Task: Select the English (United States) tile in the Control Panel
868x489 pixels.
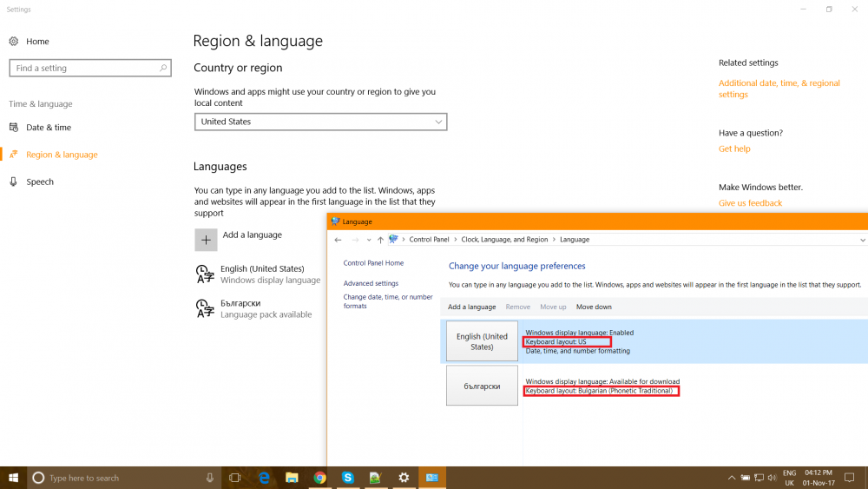Action: click(482, 341)
